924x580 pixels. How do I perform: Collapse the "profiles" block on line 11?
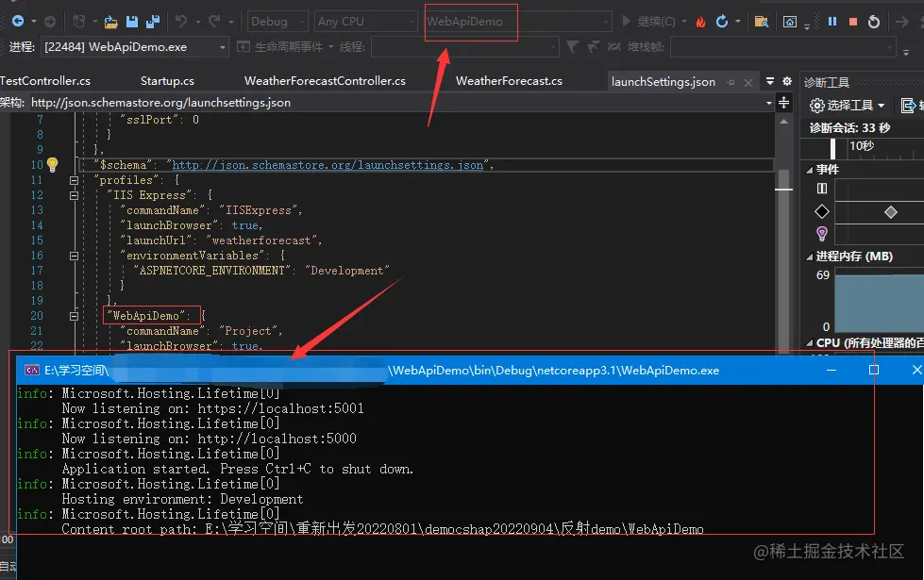[74, 180]
